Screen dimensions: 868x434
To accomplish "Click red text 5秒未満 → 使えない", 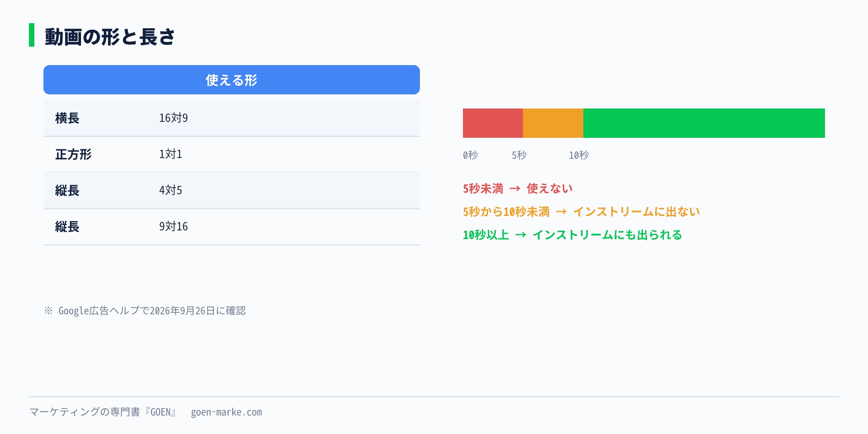I will click(518, 188).
